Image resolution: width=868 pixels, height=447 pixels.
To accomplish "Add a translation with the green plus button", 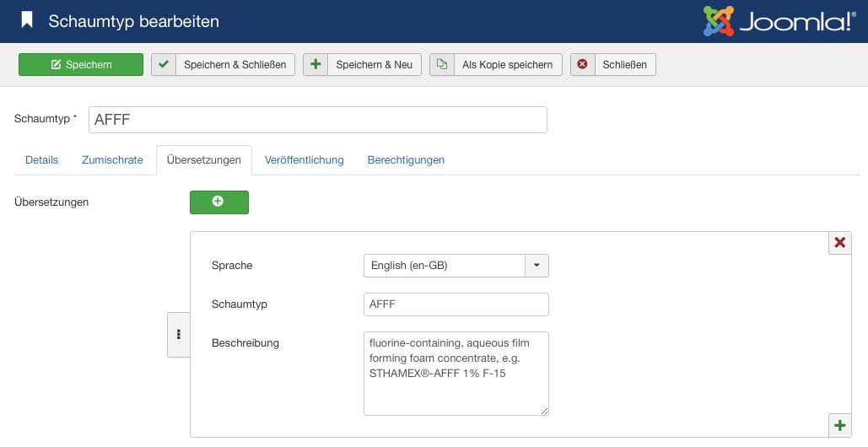I will (219, 202).
